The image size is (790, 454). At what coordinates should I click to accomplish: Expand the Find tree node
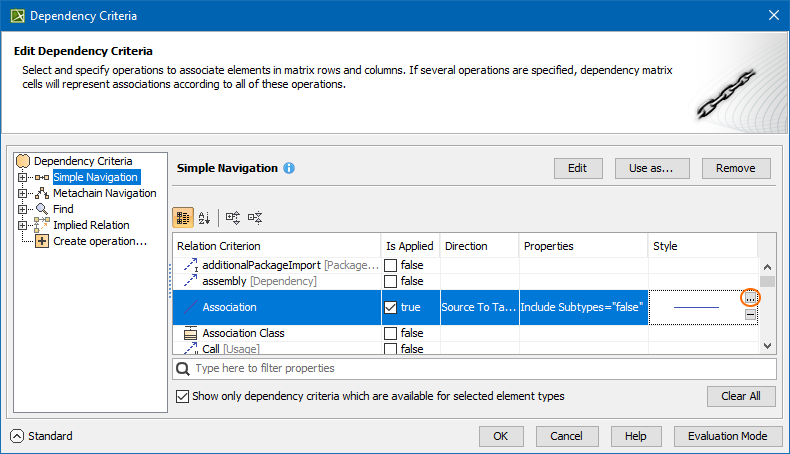tap(22, 209)
